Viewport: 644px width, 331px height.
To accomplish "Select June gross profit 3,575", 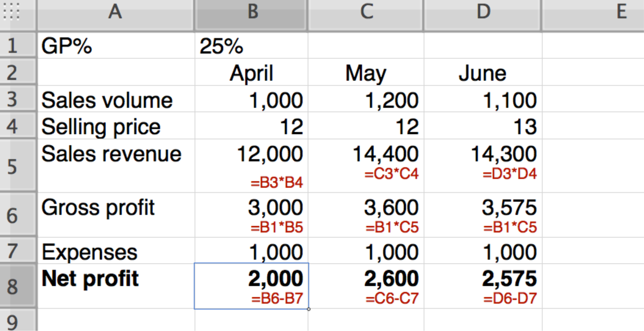I will pyautogui.click(x=483, y=215).
